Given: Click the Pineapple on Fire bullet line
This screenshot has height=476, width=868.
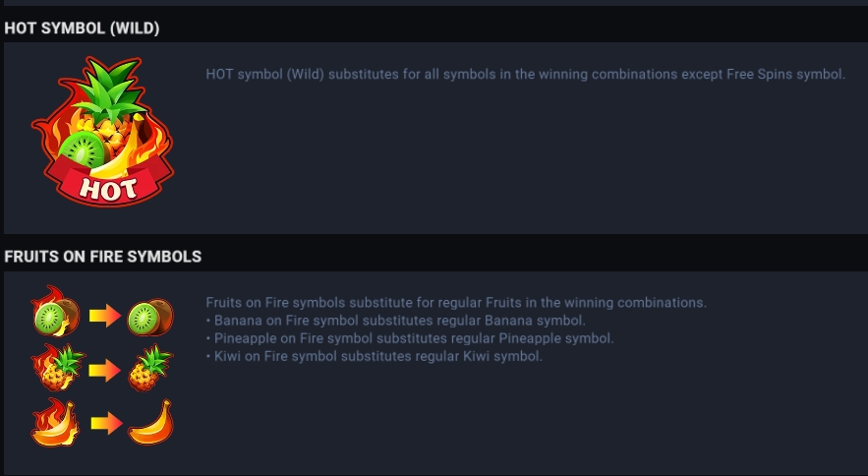Looking at the screenshot, I should click(x=410, y=338).
